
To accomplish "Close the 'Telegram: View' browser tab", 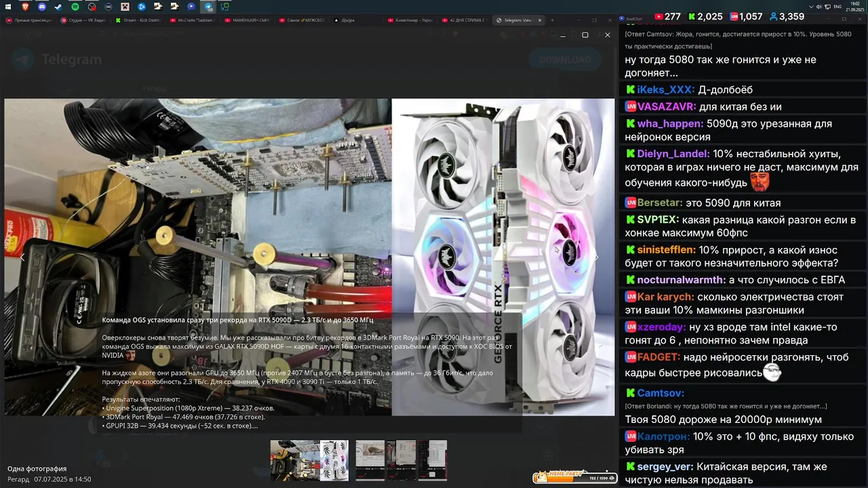I will coord(540,20).
